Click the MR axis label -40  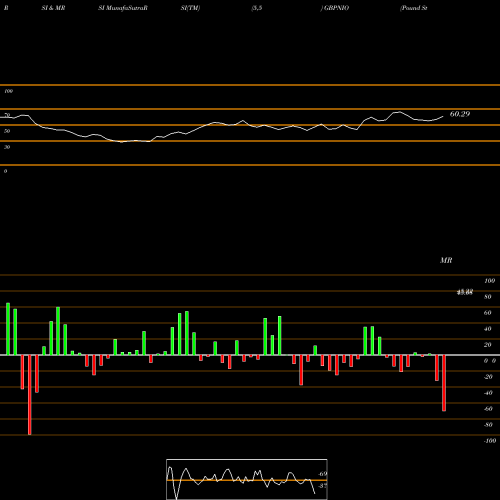488,393
